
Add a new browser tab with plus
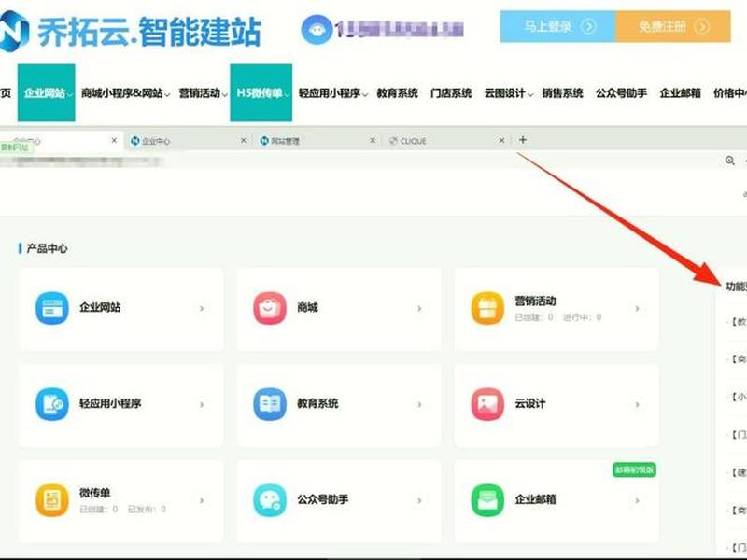coord(523,139)
